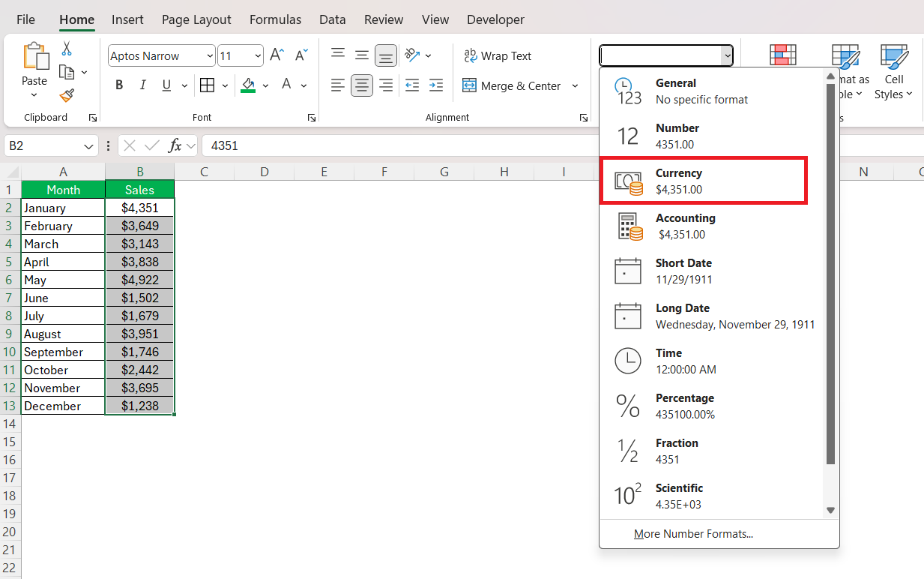Select Bottom Align icon
This screenshot has width=924, height=579.
(x=386, y=55)
